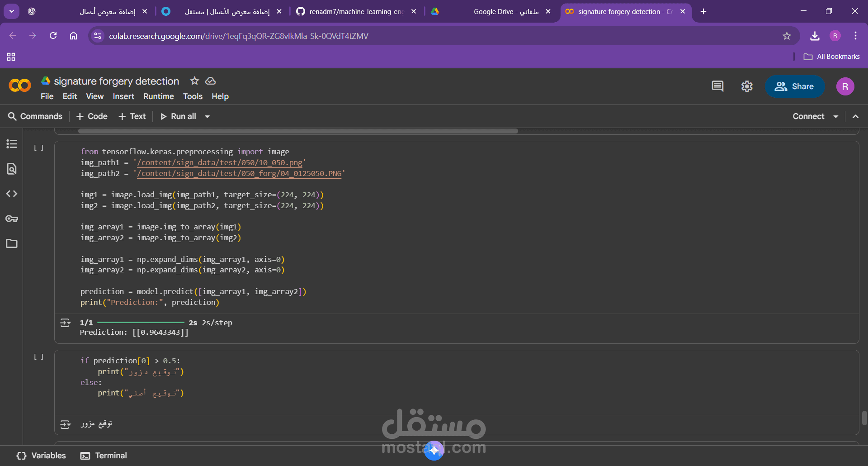The image size is (868, 466).
Task: Open the table of contents sidebar
Action: pos(12,144)
